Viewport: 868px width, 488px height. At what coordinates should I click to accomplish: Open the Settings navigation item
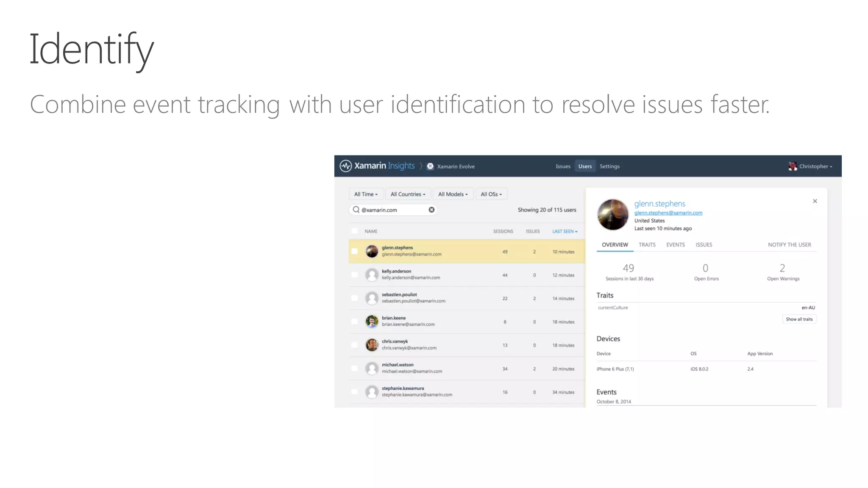click(609, 166)
